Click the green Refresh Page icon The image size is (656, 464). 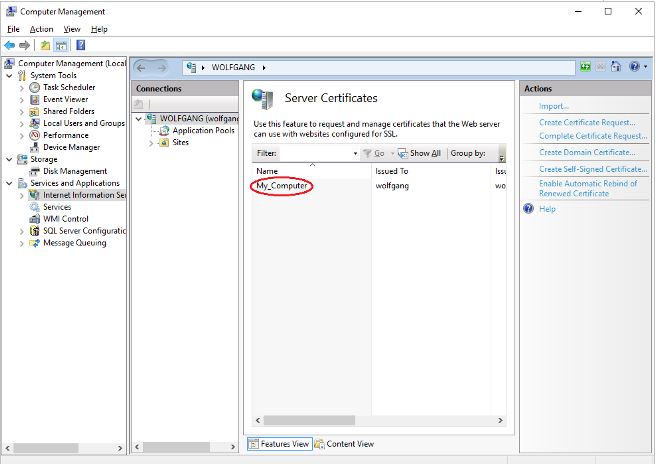click(x=585, y=67)
